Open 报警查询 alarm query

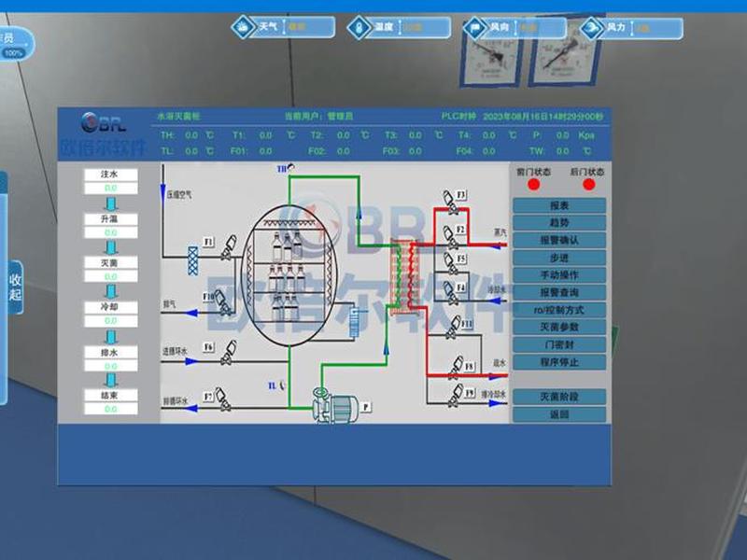point(559,292)
